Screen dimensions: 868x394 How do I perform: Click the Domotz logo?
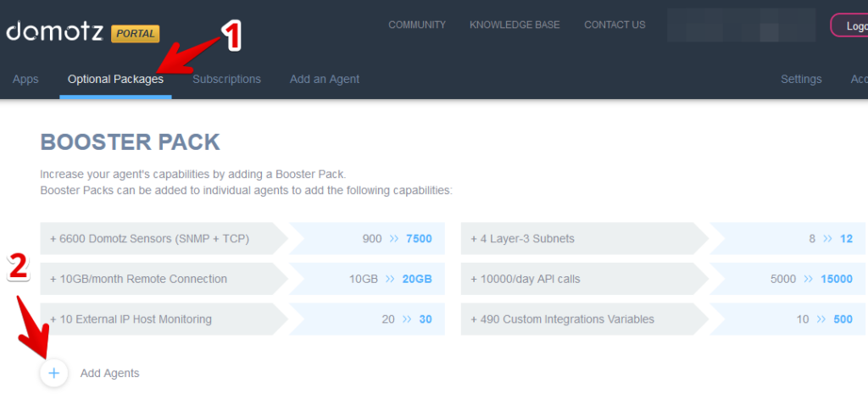(54, 31)
